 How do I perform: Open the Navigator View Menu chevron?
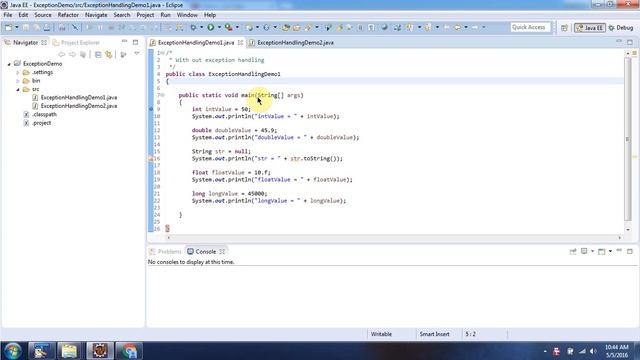coord(137,53)
